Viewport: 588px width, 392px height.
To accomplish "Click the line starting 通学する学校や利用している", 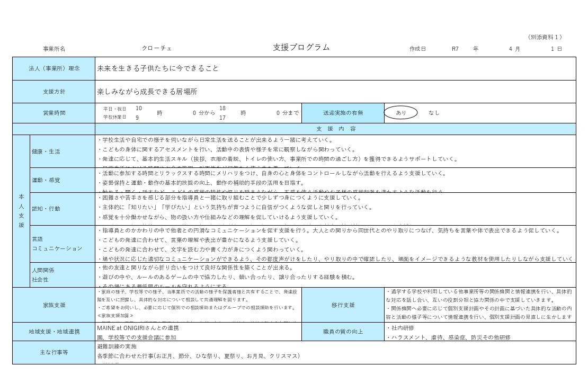I will pyautogui.click(x=479, y=291).
